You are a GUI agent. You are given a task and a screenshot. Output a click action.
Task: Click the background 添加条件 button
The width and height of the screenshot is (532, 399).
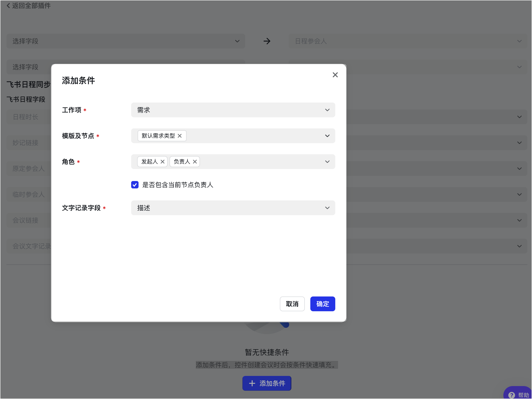[x=267, y=383]
